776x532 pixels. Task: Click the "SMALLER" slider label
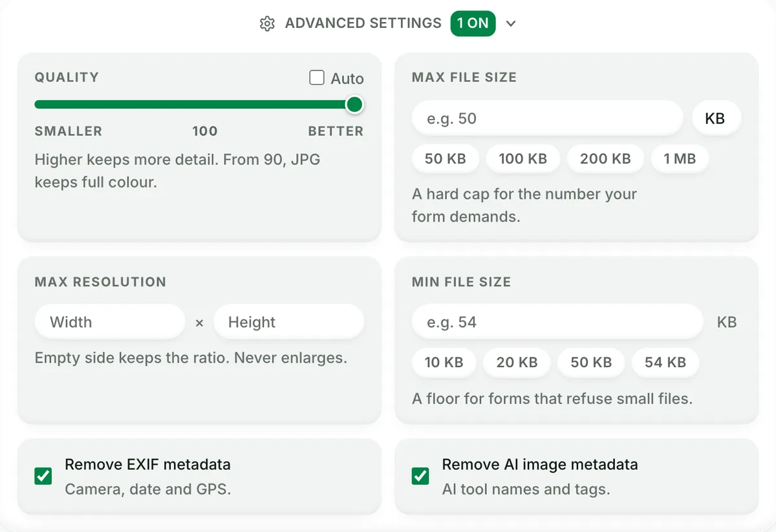[x=69, y=131]
